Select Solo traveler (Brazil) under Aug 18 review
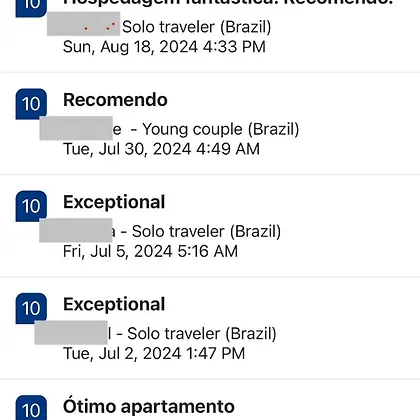The image size is (420, 420). (x=197, y=27)
